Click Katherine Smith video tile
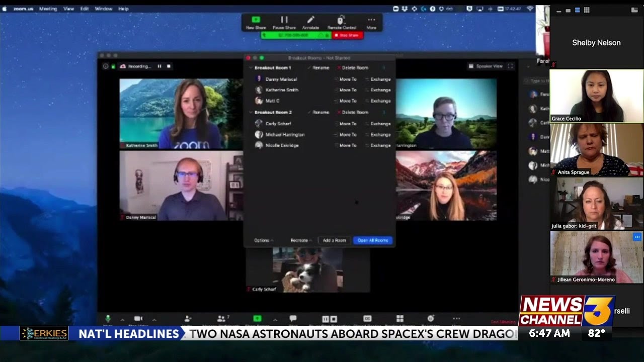The height and width of the screenshot is (362, 644). [181, 114]
